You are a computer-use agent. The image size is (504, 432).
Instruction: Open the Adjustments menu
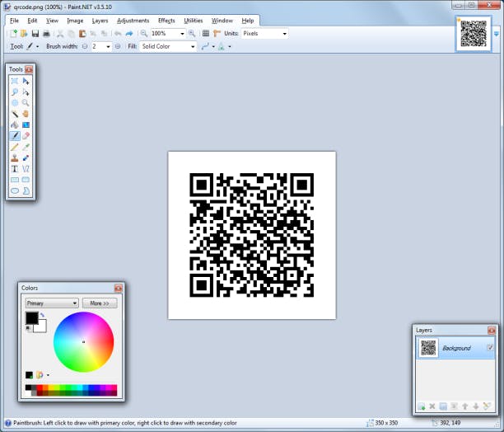pos(133,20)
